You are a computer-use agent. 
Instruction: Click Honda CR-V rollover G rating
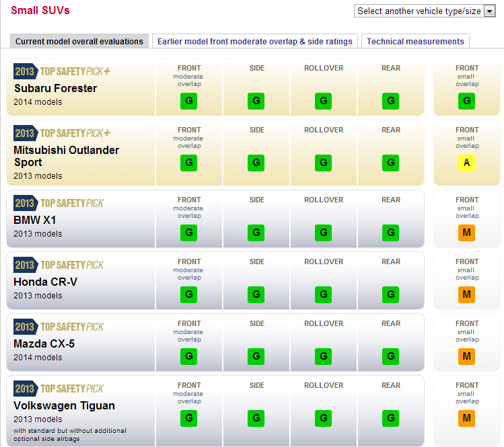pyautogui.click(x=324, y=294)
